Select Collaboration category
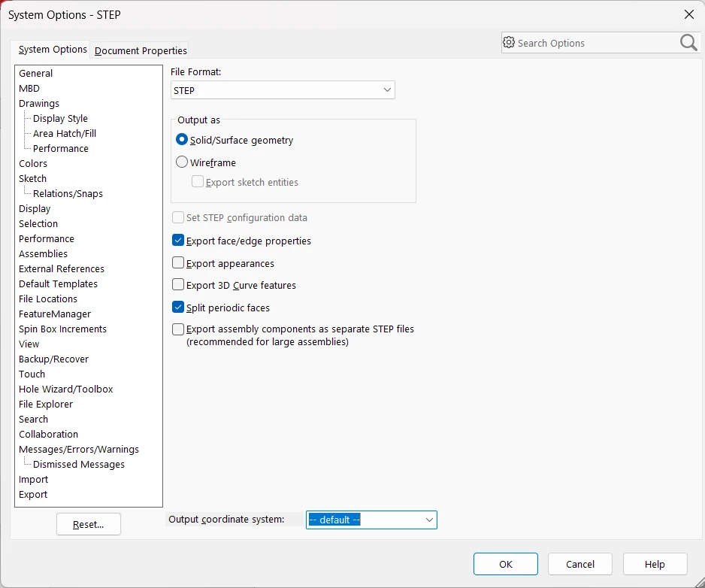705x588 pixels. (x=49, y=434)
